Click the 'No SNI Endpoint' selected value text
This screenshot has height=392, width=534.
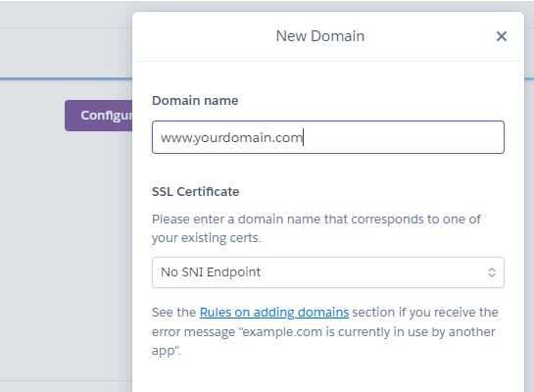point(211,272)
